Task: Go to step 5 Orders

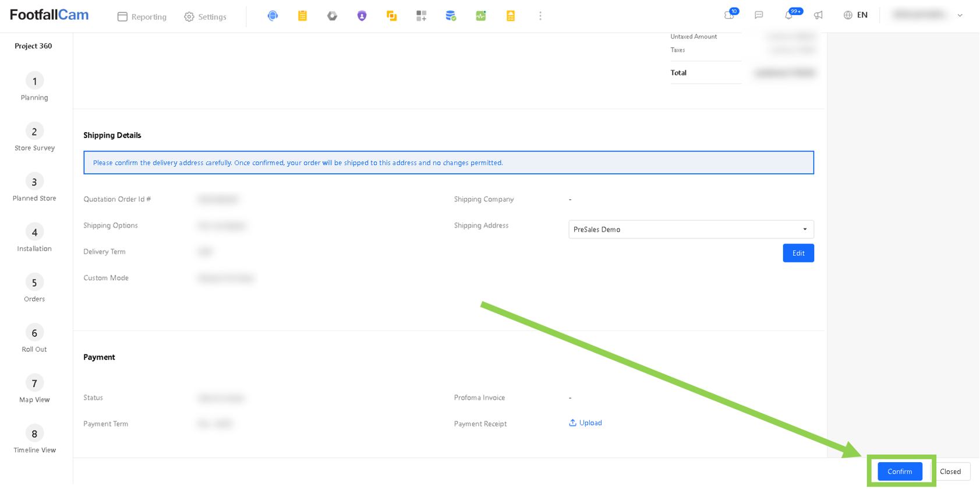Action: click(x=34, y=289)
